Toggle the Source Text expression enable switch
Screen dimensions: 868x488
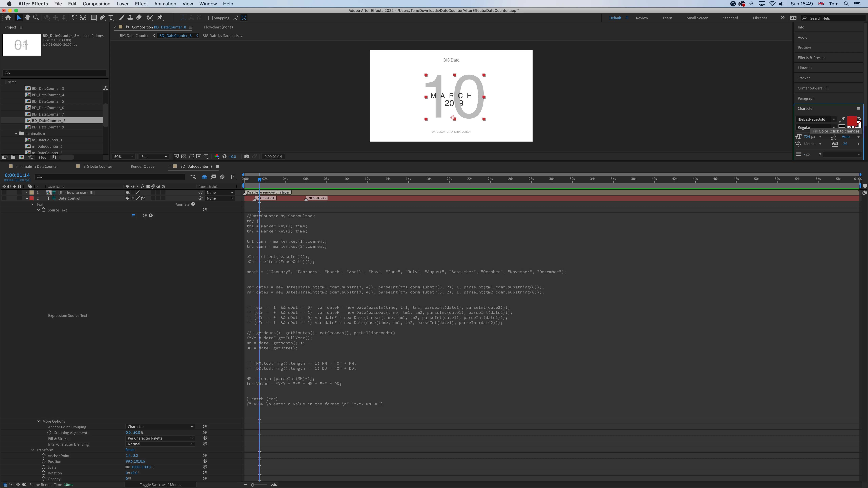(x=133, y=215)
